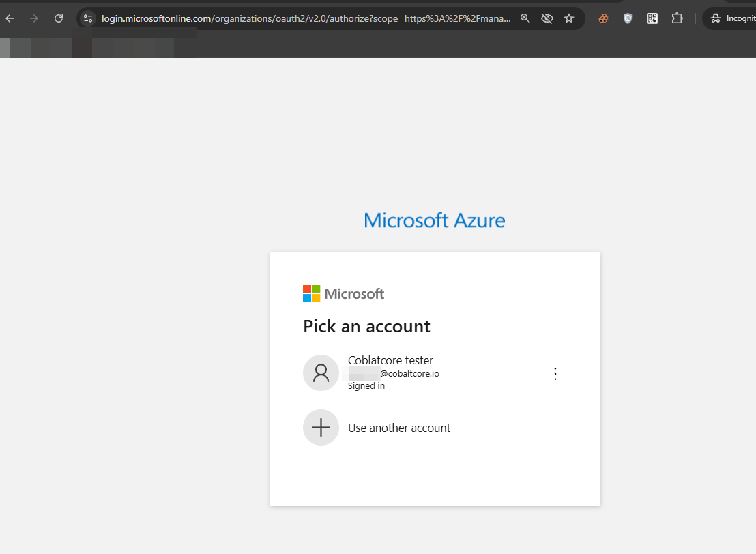Reload the page with refresh icon
This screenshot has height=554, width=756.
tap(59, 18)
